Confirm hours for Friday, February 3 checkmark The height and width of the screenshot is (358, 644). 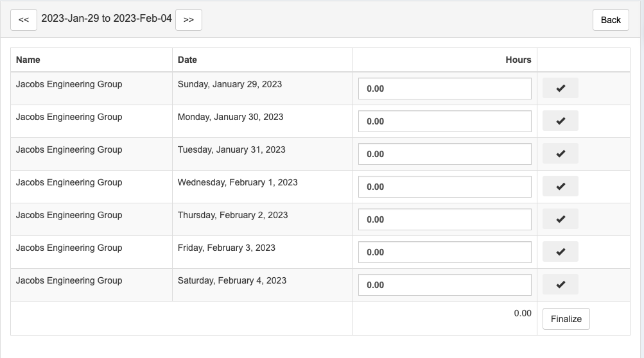(561, 251)
